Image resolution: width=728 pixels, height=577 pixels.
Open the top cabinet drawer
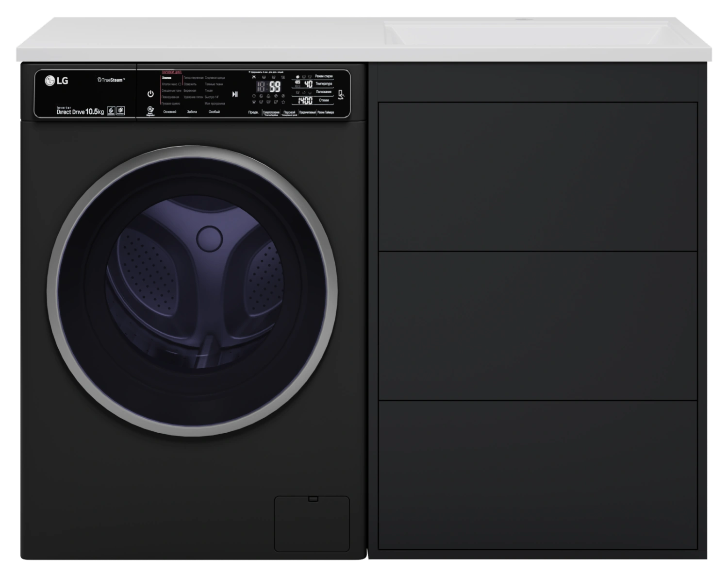tap(537, 176)
